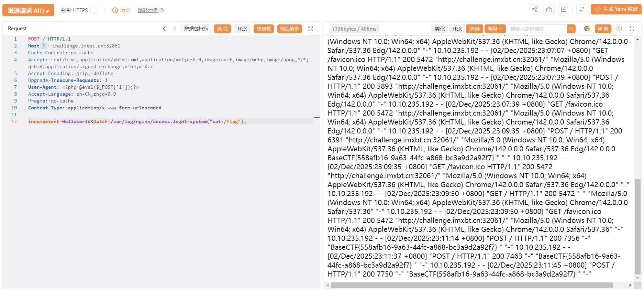The image size is (644, 291).
Task: Click the Accept-Encoding: gzip, deflate line
Action: (71, 73)
